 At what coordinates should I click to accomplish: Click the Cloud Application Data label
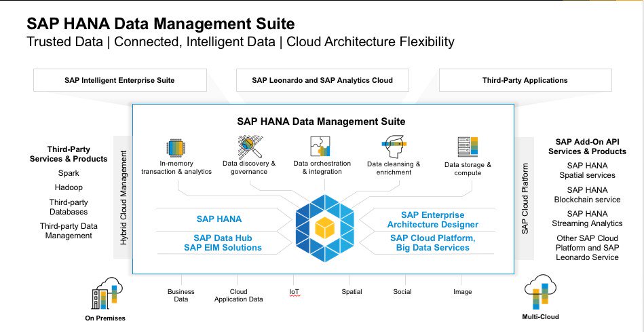[238, 295]
